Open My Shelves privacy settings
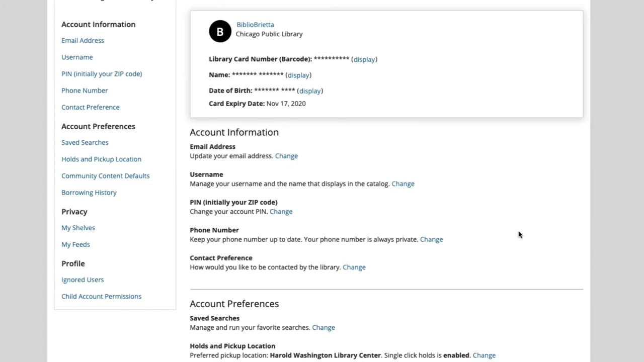 (x=78, y=228)
